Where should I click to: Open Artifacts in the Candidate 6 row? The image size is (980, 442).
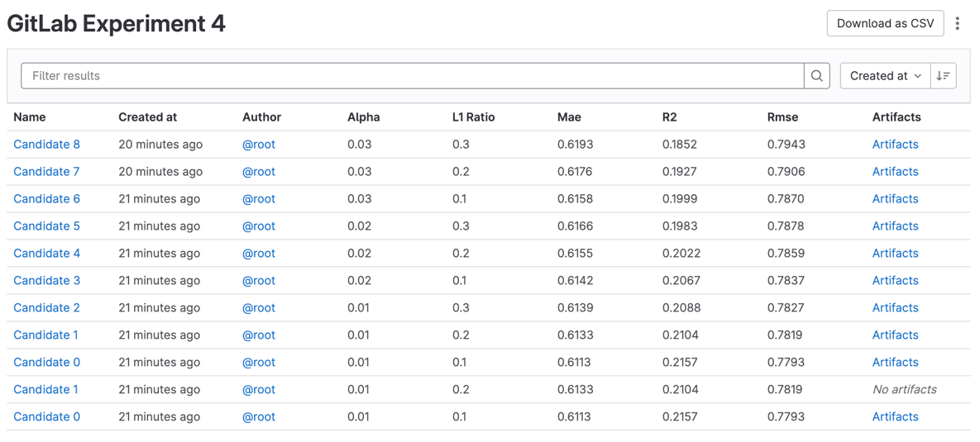pos(895,199)
